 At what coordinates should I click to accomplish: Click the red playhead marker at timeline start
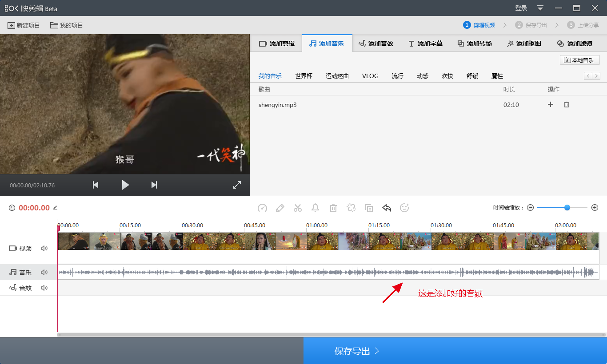[x=58, y=228]
